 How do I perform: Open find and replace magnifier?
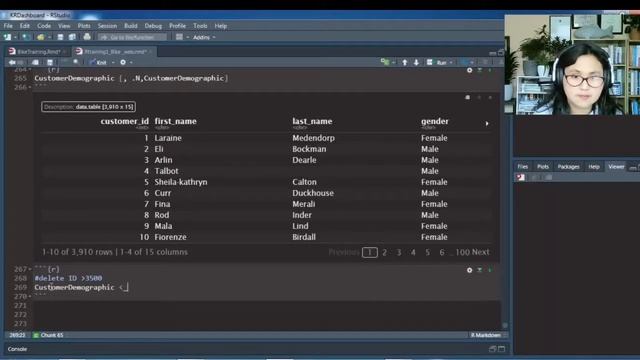pyautogui.click(x=76, y=62)
